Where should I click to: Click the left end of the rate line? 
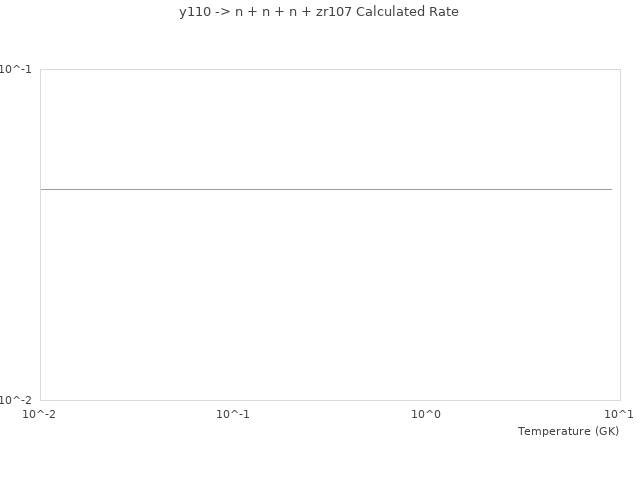(42, 189)
